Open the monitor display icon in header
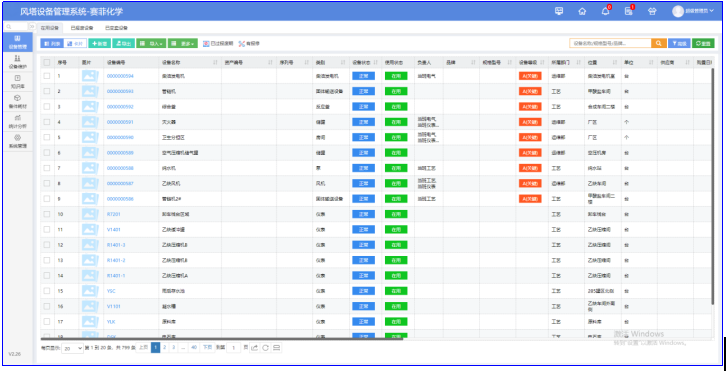 coord(559,12)
